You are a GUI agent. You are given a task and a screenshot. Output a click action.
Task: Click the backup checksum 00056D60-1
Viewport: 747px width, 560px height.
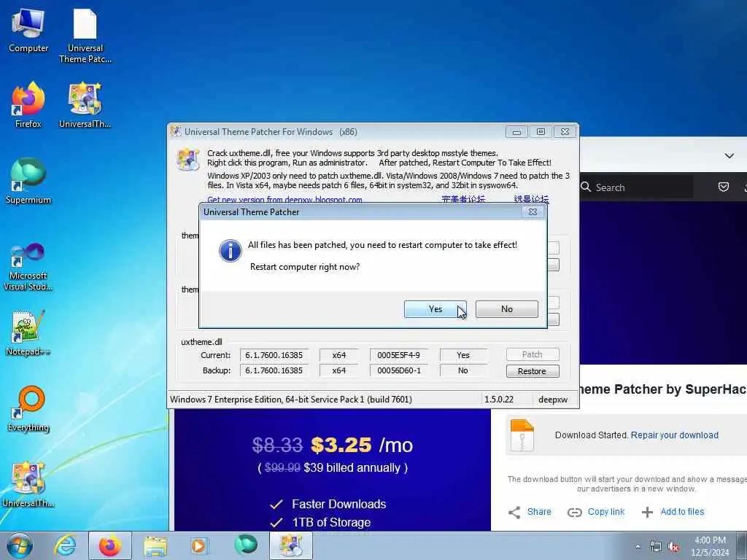(x=398, y=370)
